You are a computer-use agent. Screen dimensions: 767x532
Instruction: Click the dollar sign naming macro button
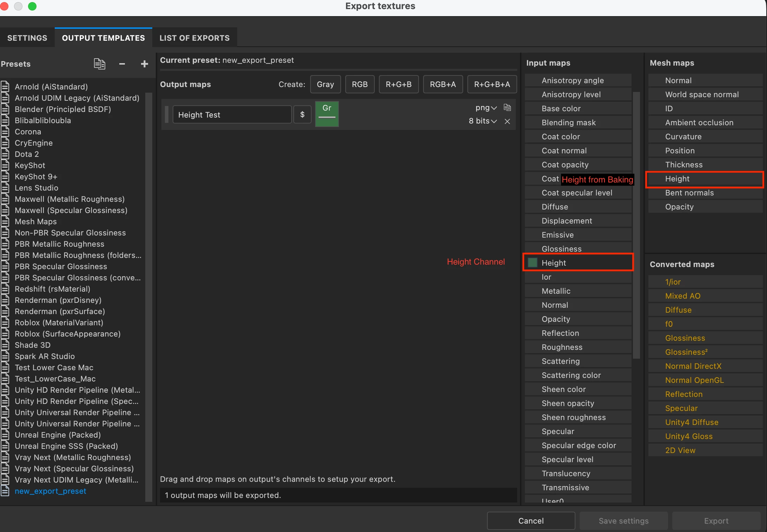tap(302, 114)
